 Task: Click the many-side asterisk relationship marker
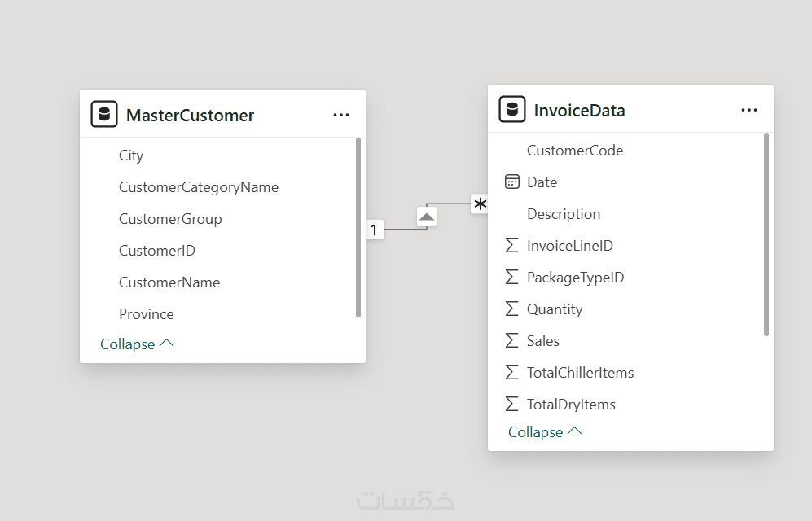pyautogui.click(x=481, y=204)
